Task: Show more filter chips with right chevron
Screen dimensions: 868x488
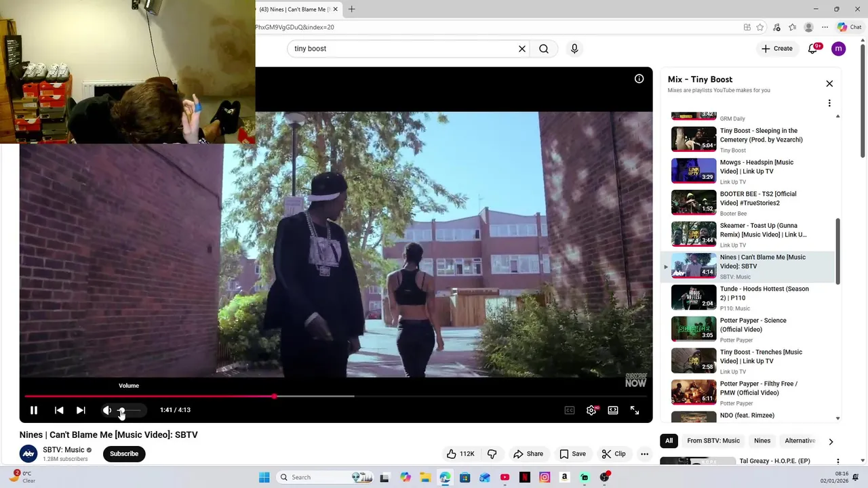Action: 831,441
